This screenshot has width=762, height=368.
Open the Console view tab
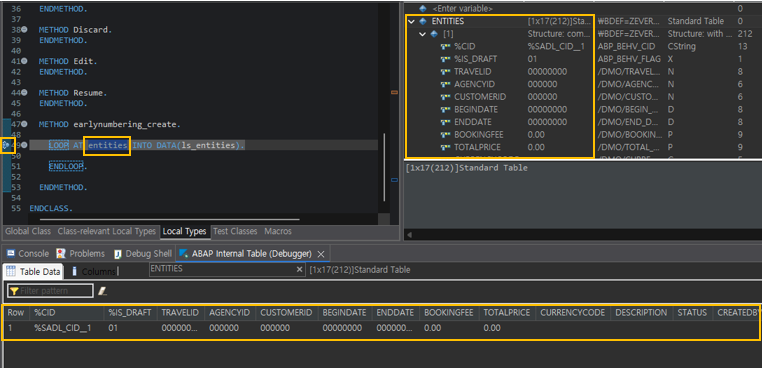(28, 253)
